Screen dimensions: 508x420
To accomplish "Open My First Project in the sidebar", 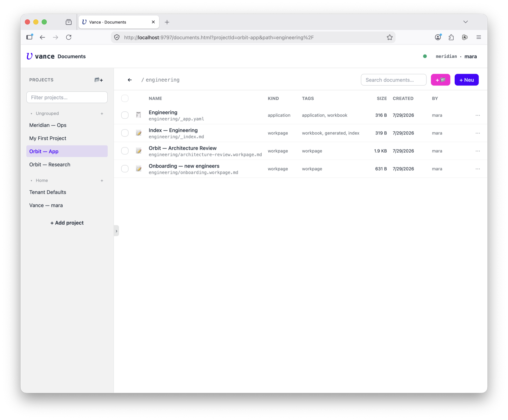I will [x=67, y=138].
